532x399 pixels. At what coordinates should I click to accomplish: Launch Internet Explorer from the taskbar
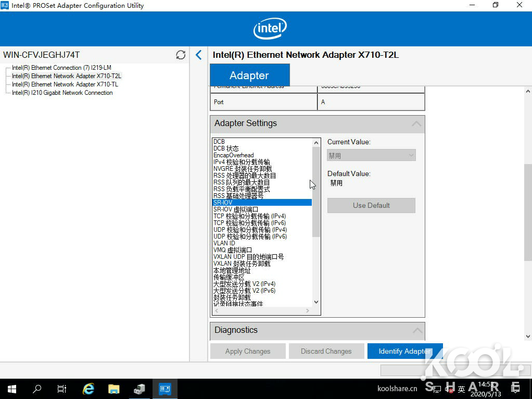point(88,389)
